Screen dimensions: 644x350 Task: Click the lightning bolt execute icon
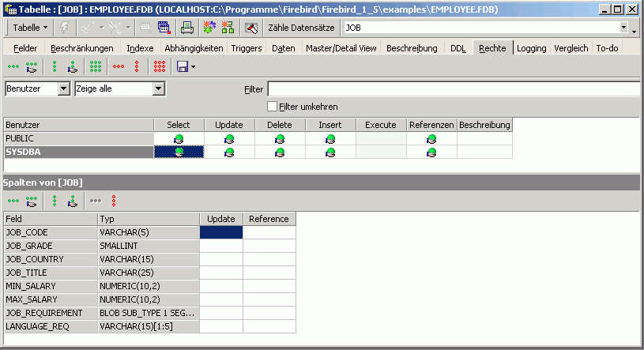click(x=65, y=28)
